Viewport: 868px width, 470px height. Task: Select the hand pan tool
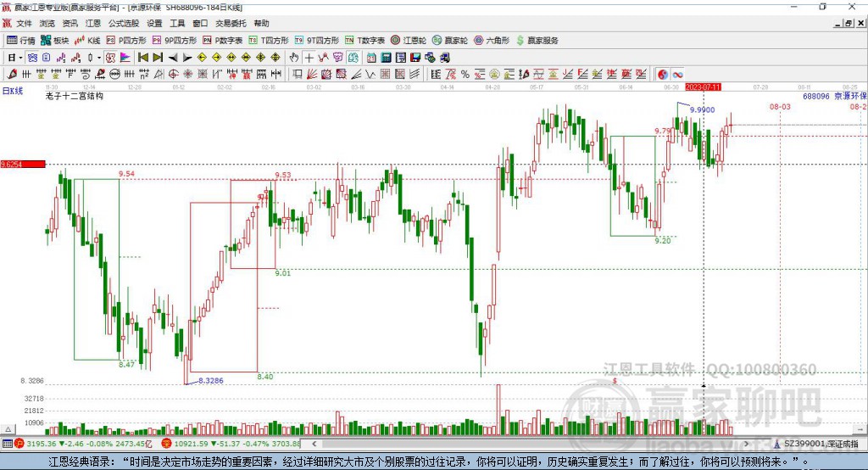pyautogui.click(x=294, y=58)
